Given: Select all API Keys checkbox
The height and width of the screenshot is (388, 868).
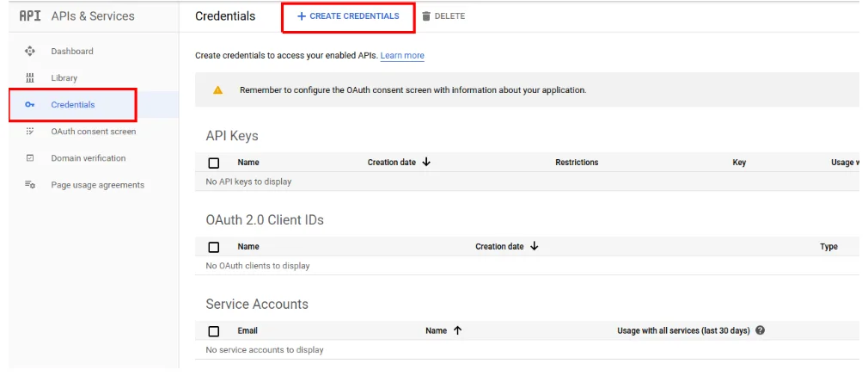Looking at the screenshot, I should tap(214, 163).
